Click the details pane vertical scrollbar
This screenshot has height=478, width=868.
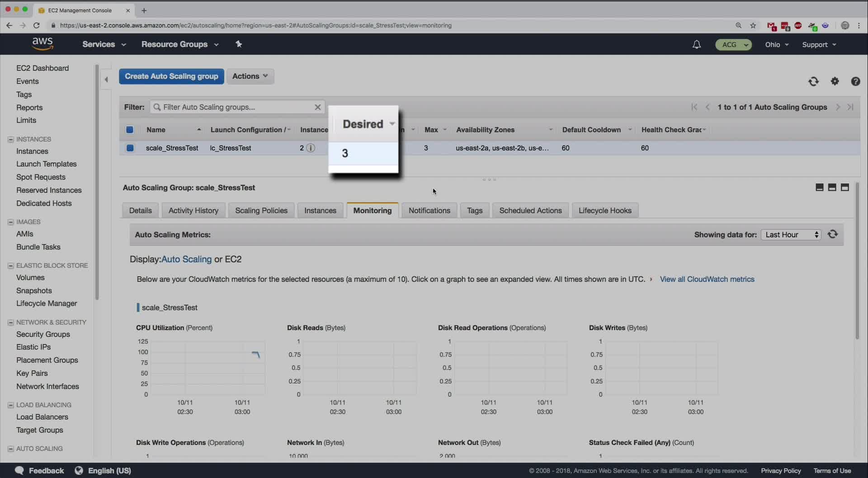point(857,261)
